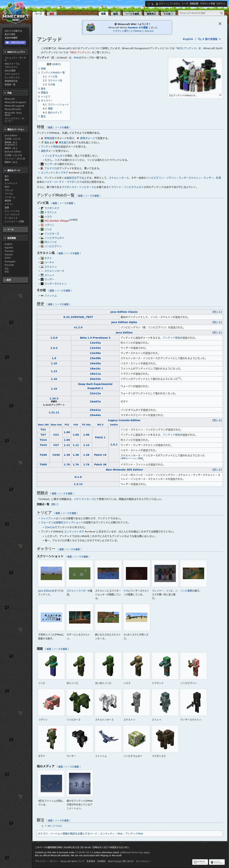The width and height of the screenshot is (229, 868).
Task: Collapse the New Nintendo 3DS Edition table
Action: coord(217,470)
